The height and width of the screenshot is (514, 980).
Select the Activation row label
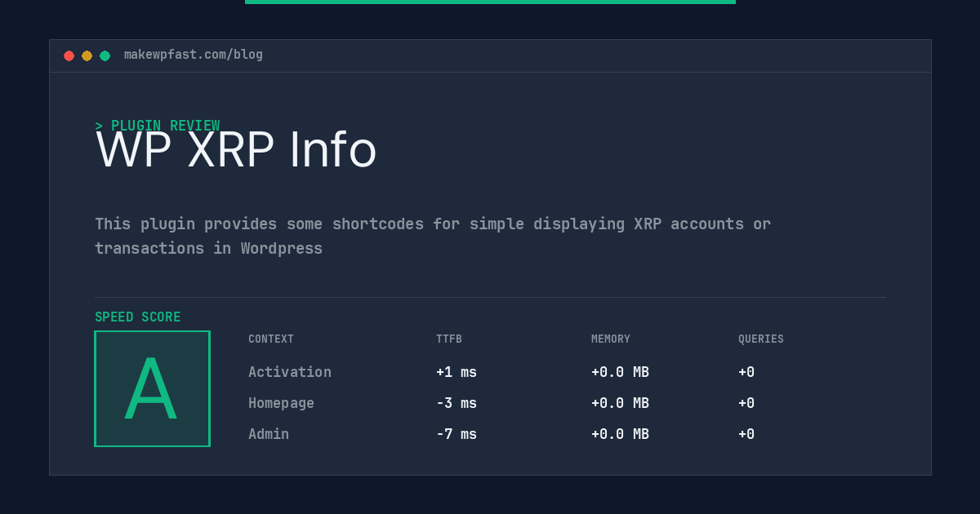coord(290,372)
